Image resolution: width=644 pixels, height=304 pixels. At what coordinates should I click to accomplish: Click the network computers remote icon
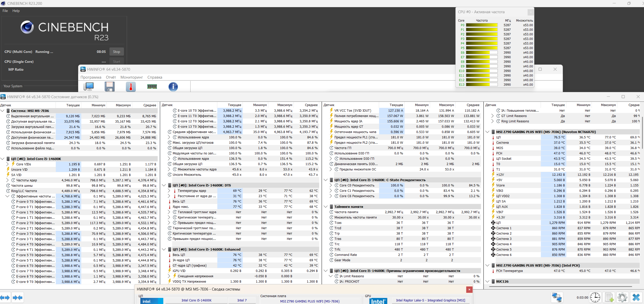(557, 297)
